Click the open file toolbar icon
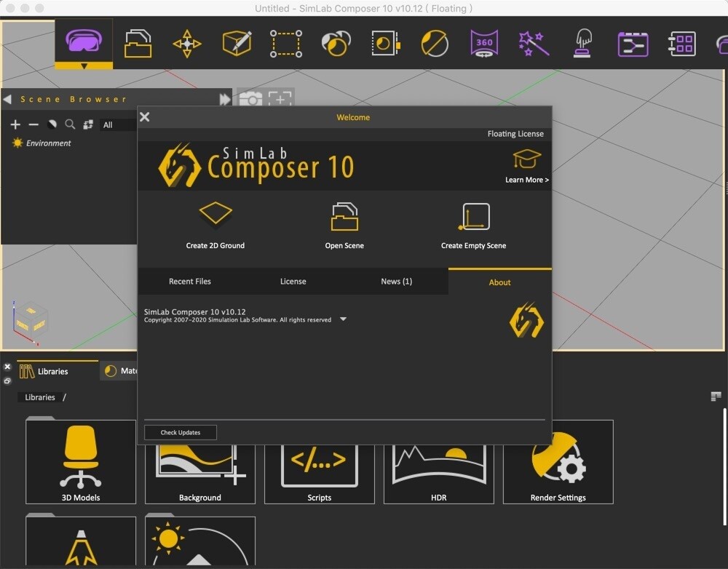 [138, 44]
